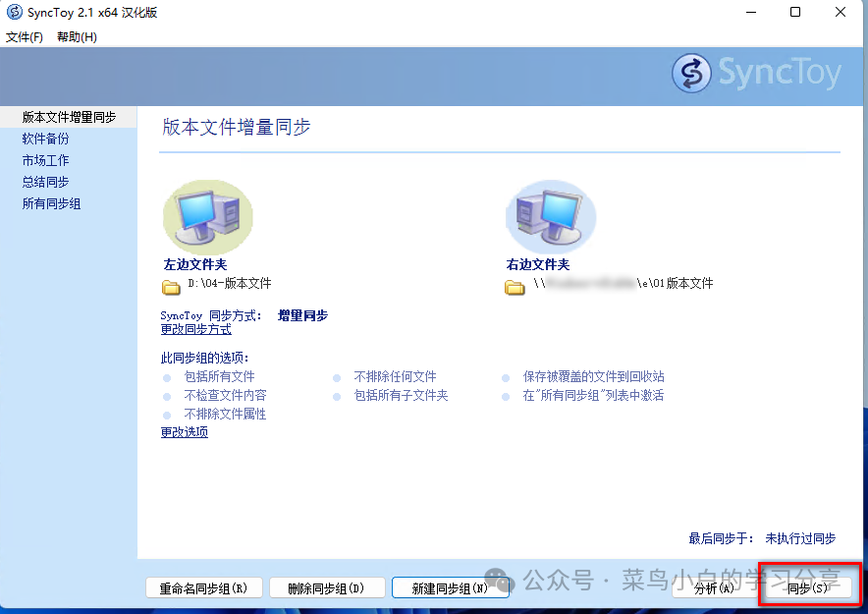Open the 文件(F) menu
Screen dimensions: 868x614
click(x=25, y=37)
